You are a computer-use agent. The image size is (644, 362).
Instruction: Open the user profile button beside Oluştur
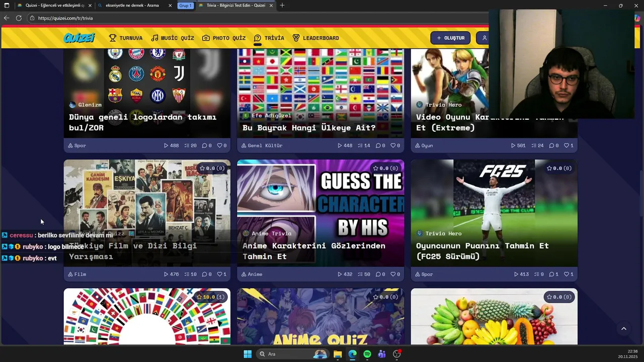pos(484,38)
